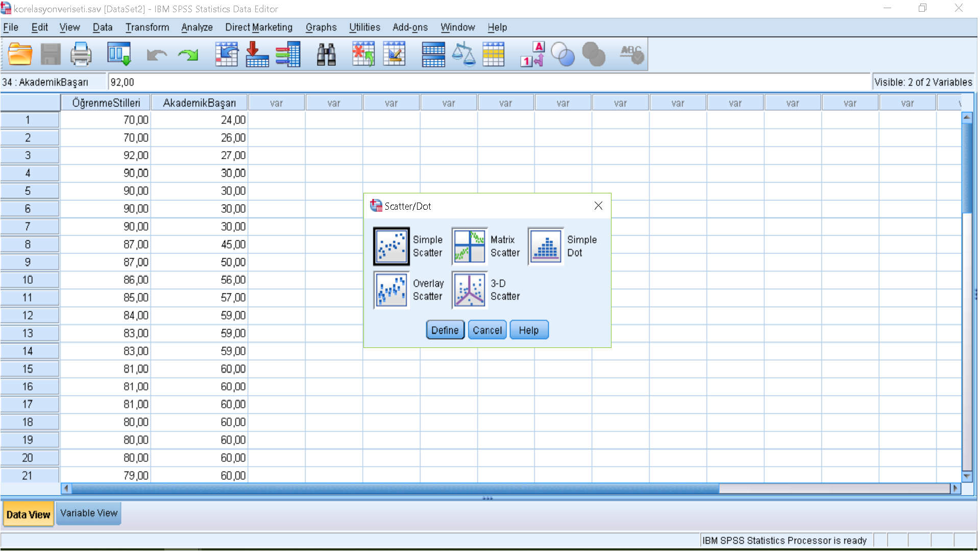Click the Help button in Scatter/Dot dialog
This screenshot has width=980, height=551.
[529, 330]
